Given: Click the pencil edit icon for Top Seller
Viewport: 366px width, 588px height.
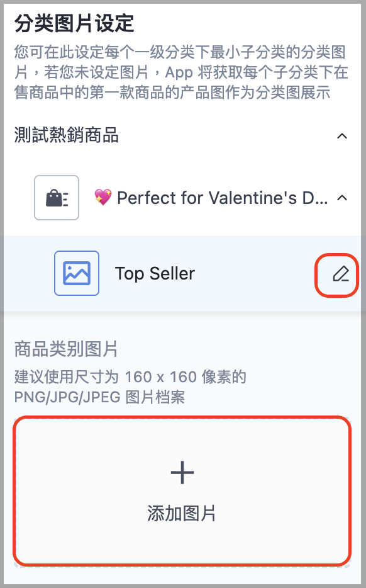Looking at the screenshot, I should tap(340, 274).
